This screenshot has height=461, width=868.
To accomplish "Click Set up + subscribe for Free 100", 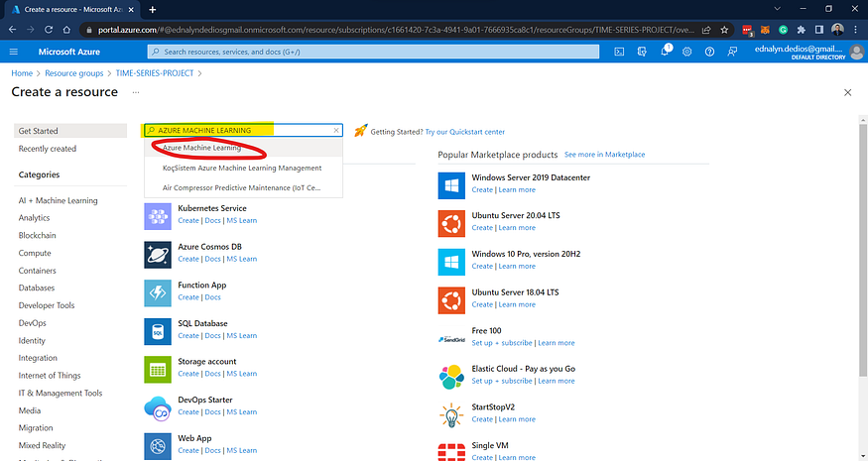I will pyautogui.click(x=502, y=343).
